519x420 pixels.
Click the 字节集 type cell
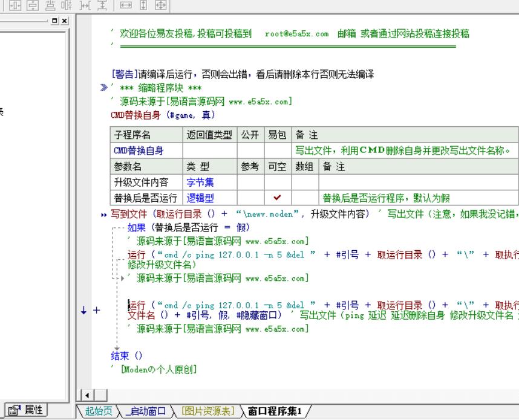click(210, 183)
